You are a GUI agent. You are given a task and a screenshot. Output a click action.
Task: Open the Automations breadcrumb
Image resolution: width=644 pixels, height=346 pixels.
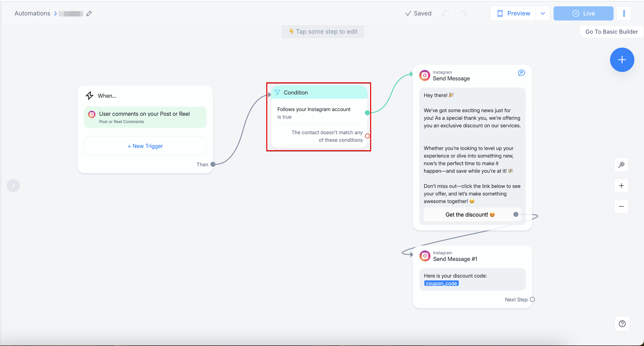click(32, 13)
